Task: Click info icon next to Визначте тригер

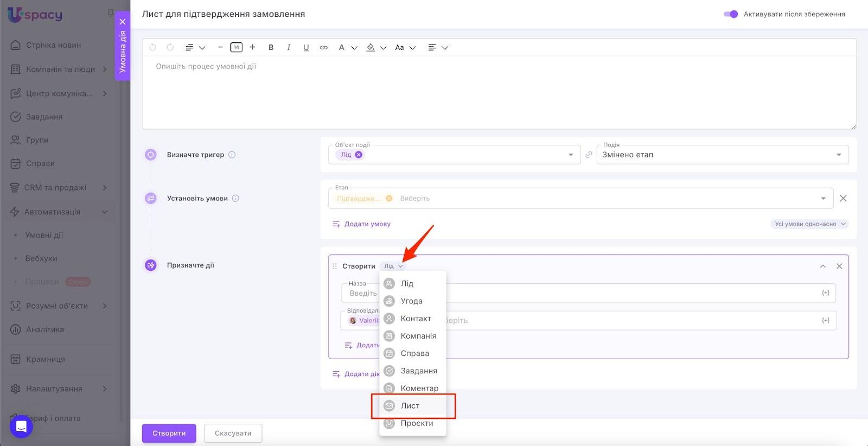Action: (232, 155)
